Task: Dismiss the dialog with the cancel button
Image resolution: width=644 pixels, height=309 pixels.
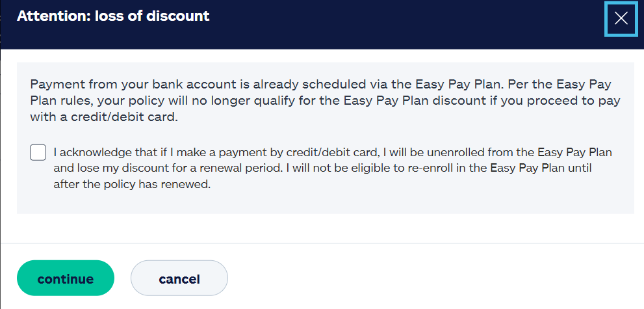Action: [x=179, y=278]
